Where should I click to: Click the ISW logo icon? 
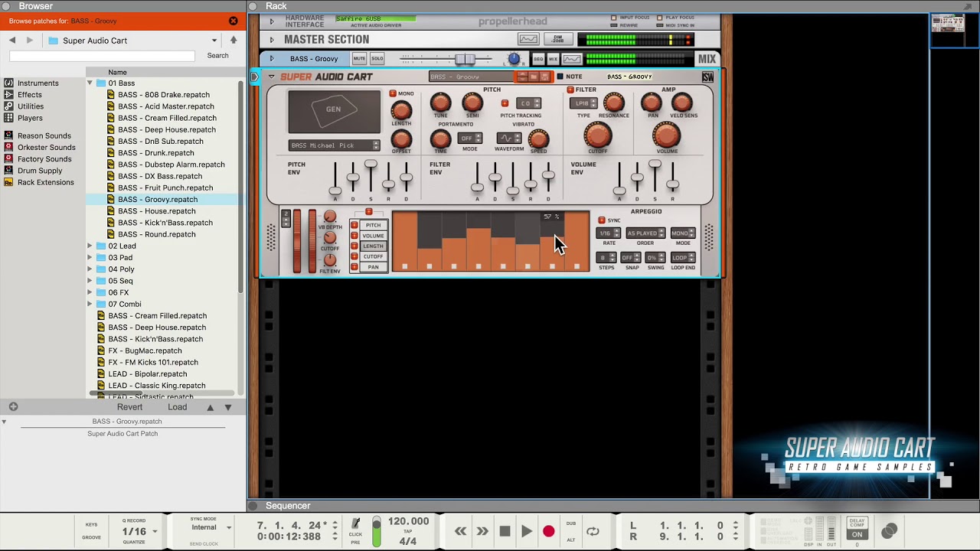tap(707, 77)
